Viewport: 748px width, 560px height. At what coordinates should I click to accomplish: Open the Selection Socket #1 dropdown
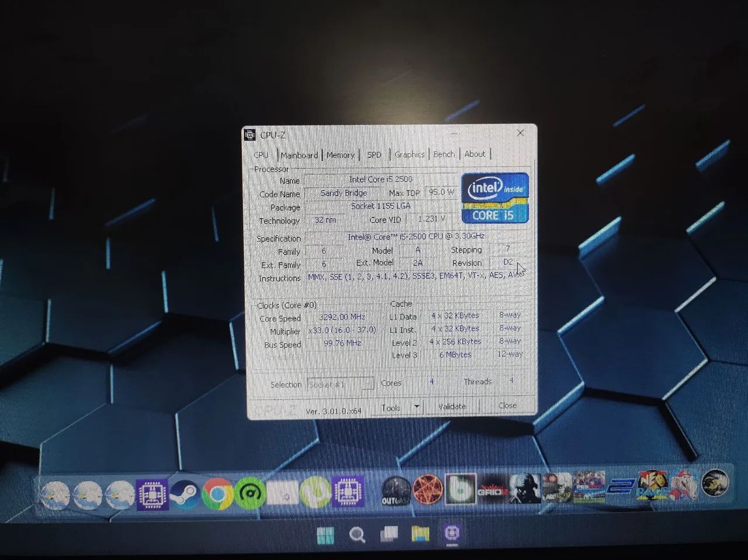click(x=341, y=385)
